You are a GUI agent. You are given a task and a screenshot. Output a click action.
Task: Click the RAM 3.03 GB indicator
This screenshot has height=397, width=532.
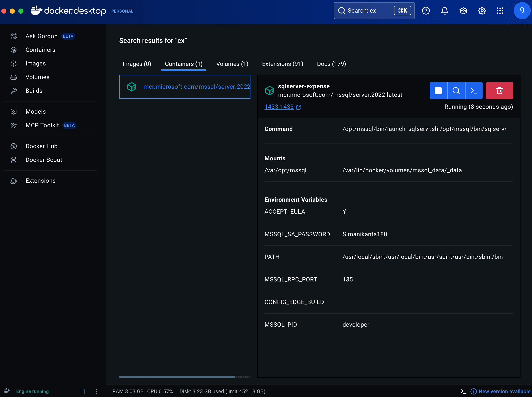coord(128,391)
